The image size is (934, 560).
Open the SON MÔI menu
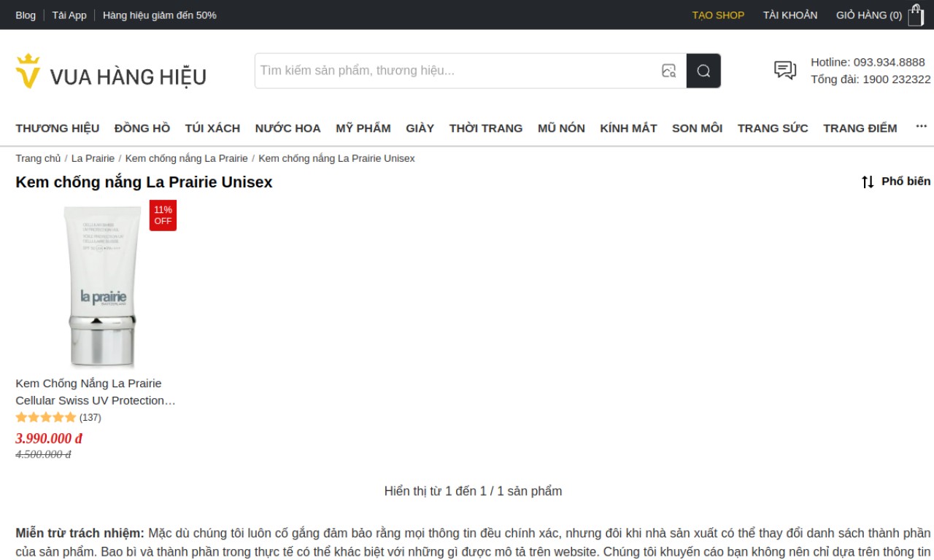click(x=697, y=128)
